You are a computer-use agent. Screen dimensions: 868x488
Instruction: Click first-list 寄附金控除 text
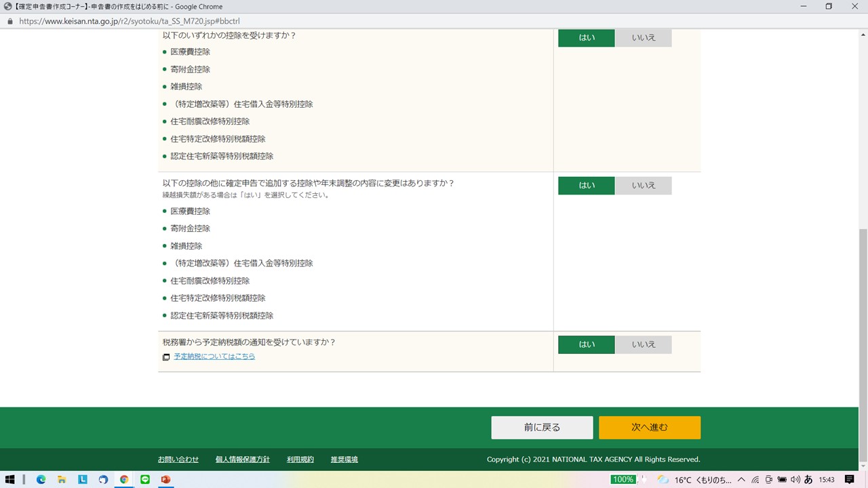(191, 69)
